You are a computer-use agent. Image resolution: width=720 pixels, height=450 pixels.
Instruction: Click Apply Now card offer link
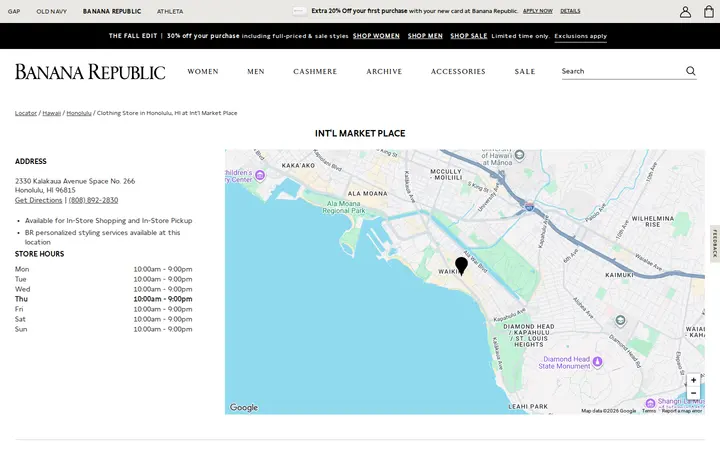(538, 11)
